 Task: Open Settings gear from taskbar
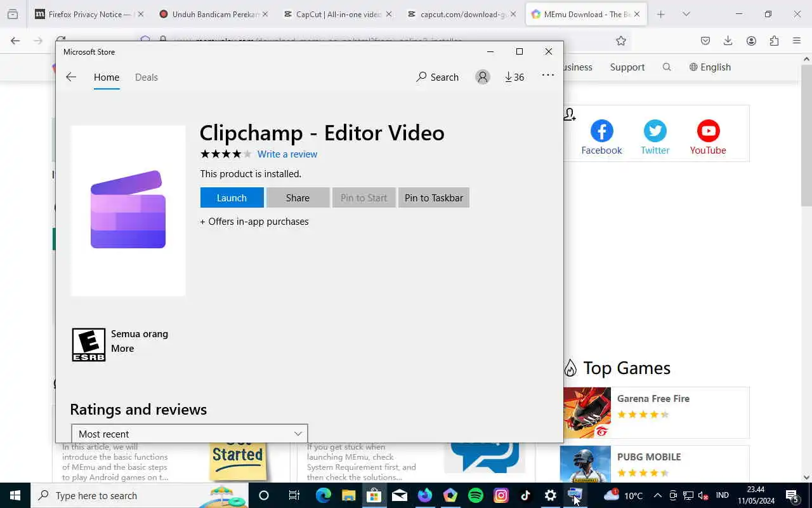coord(551,495)
